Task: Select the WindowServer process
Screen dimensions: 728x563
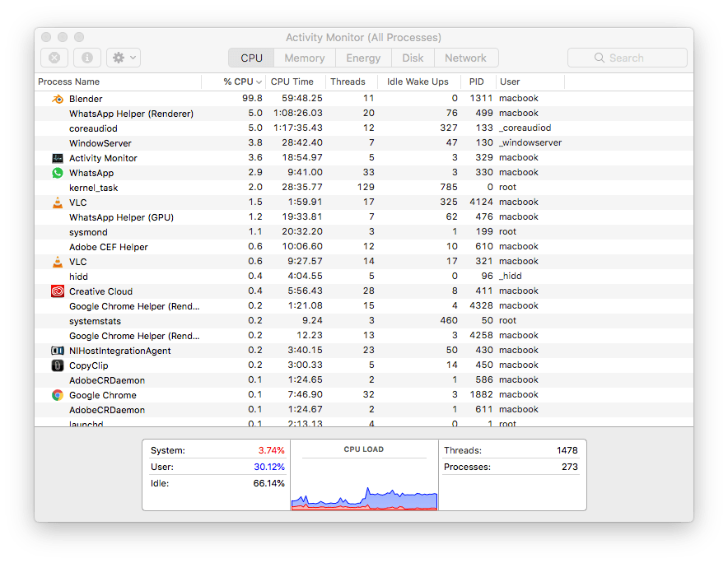Action: 364,143
